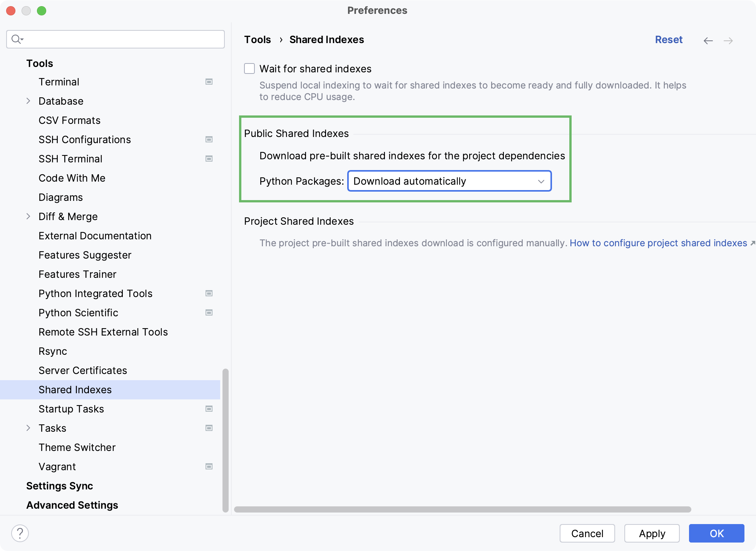Open the Help question mark icon

pos(20,533)
